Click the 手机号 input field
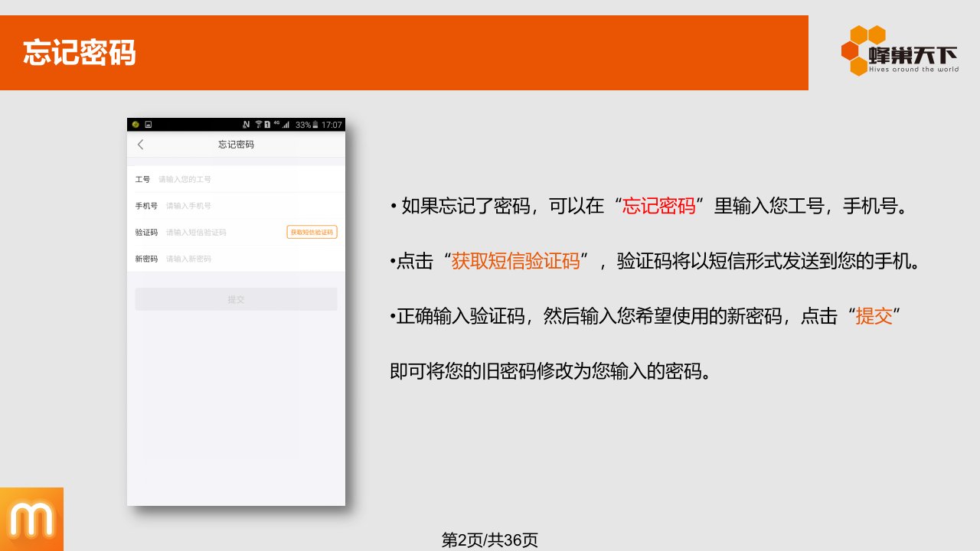The height and width of the screenshot is (551, 980). (x=236, y=206)
